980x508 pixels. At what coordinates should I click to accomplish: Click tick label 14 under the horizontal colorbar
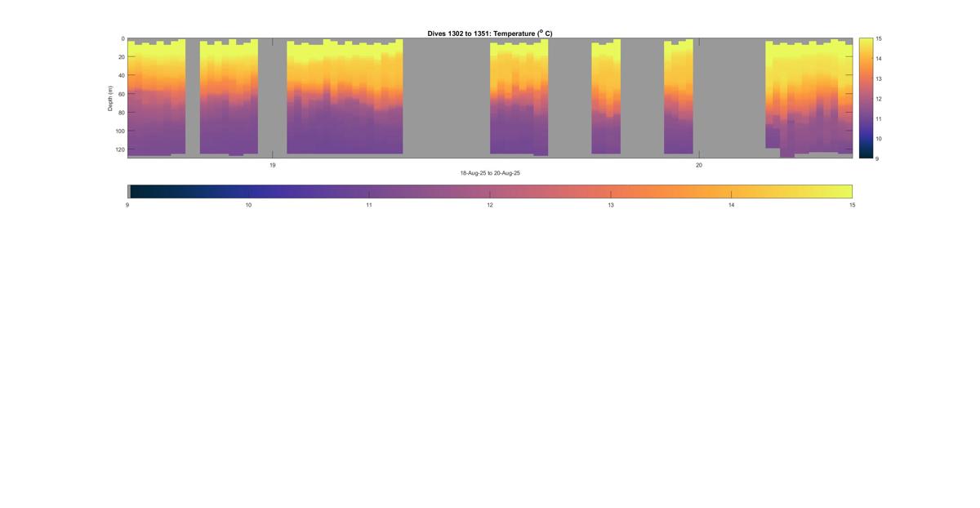(731, 205)
